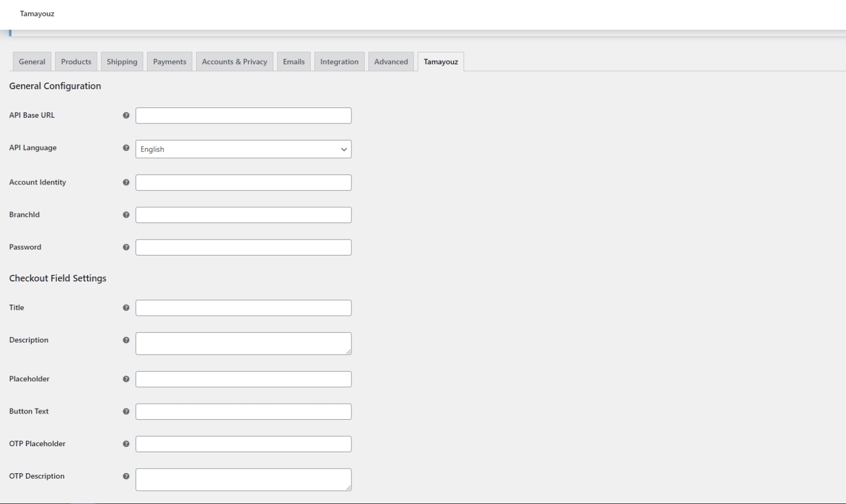Focus the Title input field

[x=243, y=308]
